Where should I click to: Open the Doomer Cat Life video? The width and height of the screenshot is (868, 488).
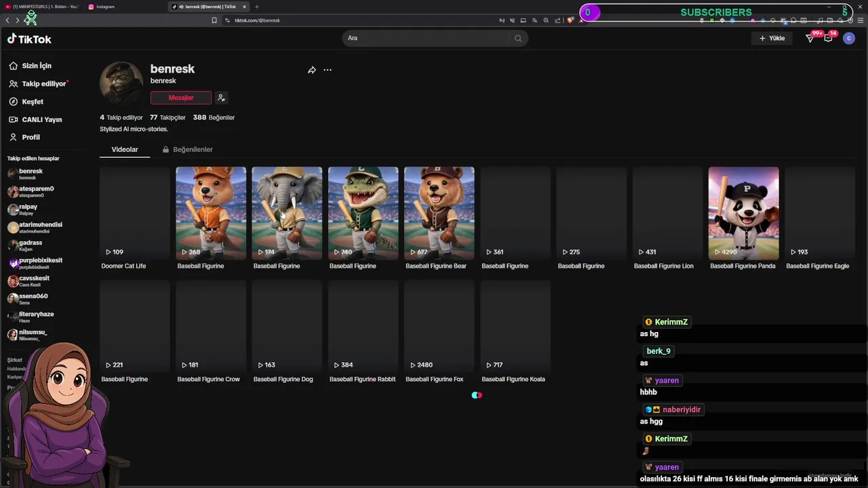click(x=135, y=213)
